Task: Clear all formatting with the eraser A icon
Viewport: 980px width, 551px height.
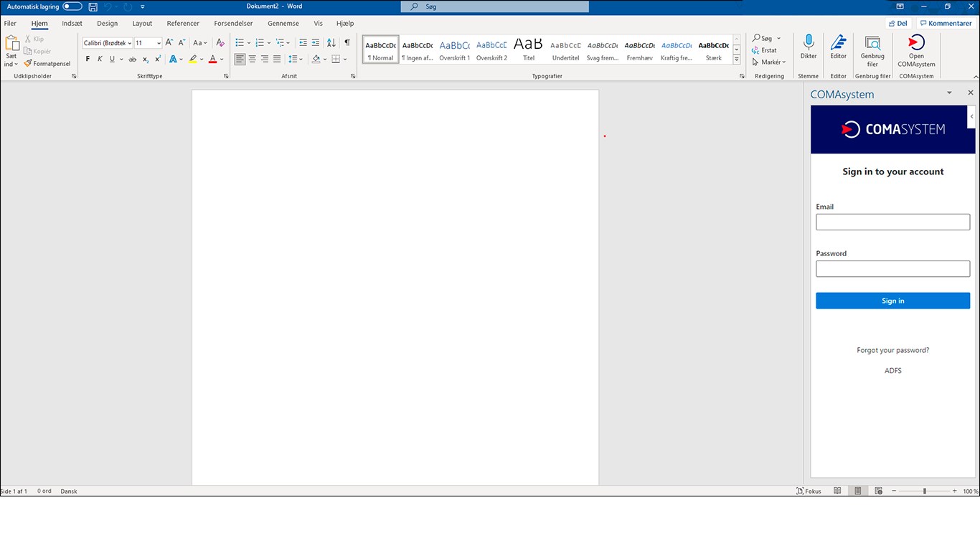Action: click(220, 42)
